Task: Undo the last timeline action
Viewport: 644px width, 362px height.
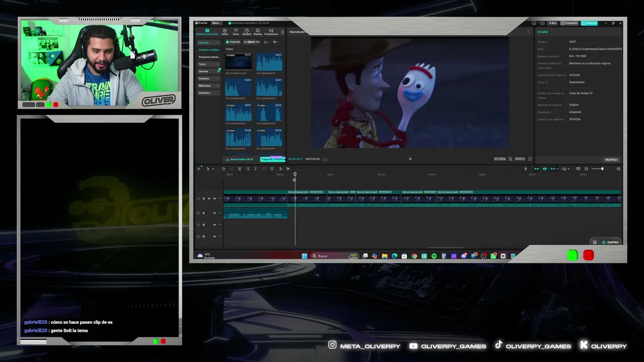Action: (223, 169)
